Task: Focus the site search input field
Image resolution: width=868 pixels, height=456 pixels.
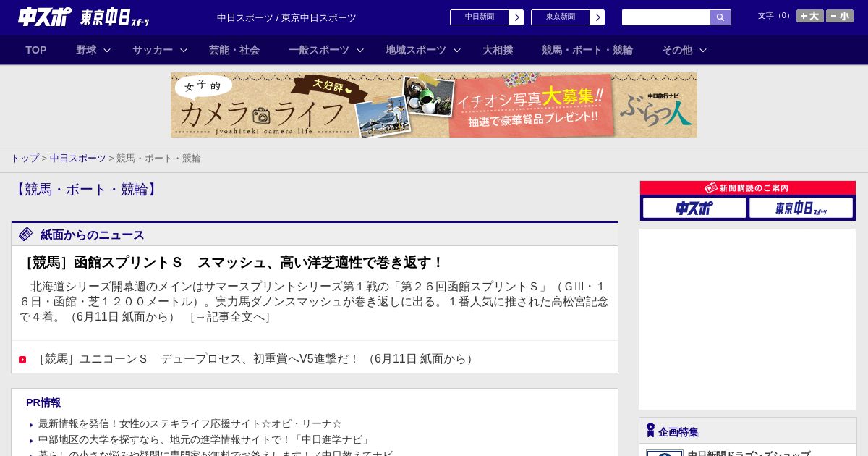Action: [666, 17]
